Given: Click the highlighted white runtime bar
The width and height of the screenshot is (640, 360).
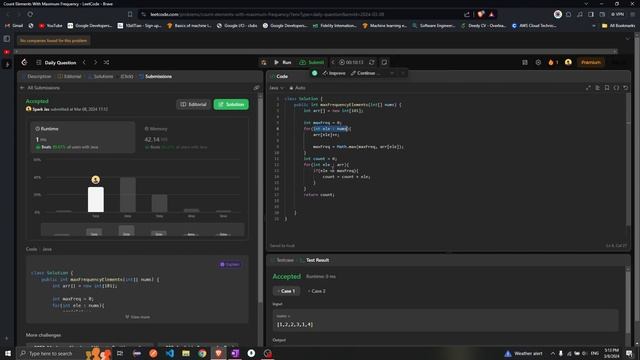Looking at the screenshot, I should (x=96, y=200).
